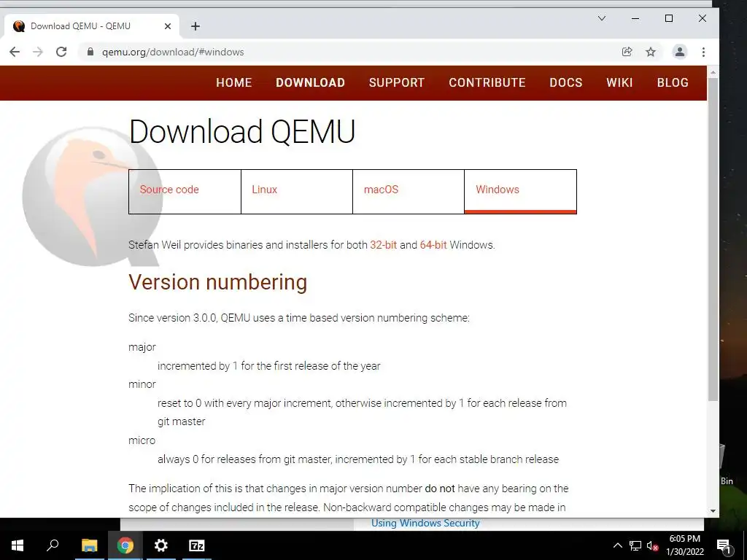Image resolution: width=747 pixels, height=560 pixels.
Task: Open the Windows Start menu
Action: 18,545
